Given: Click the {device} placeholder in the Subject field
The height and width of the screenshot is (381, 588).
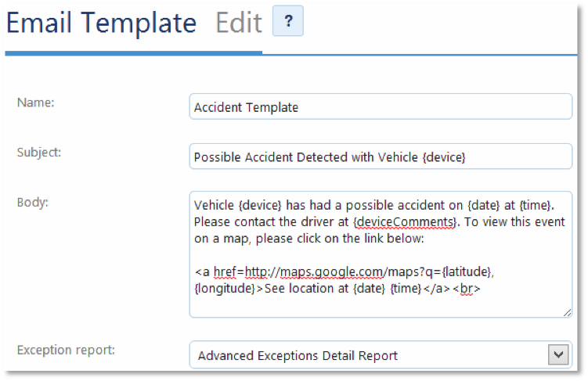Looking at the screenshot, I should pyautogui.click(x=443, y=157).
